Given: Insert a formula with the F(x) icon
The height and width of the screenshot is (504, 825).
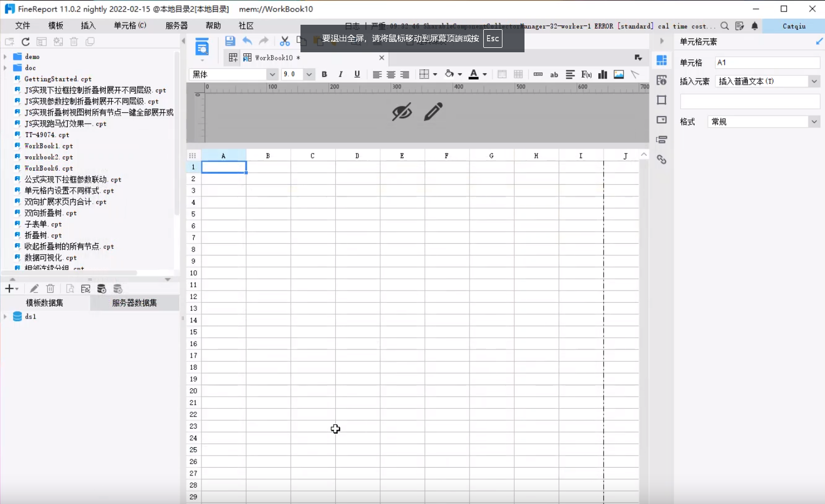Looking at the screenshot, I should point(586,74).
